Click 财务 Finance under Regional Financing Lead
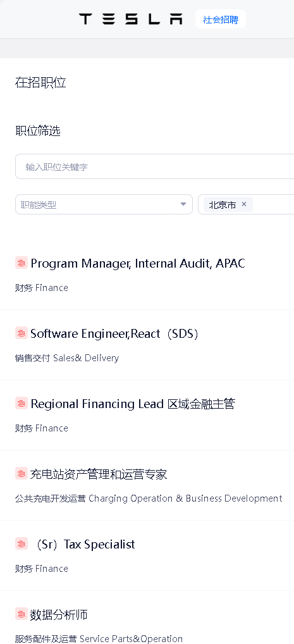 pyautogui.click(x=42, y=428)
